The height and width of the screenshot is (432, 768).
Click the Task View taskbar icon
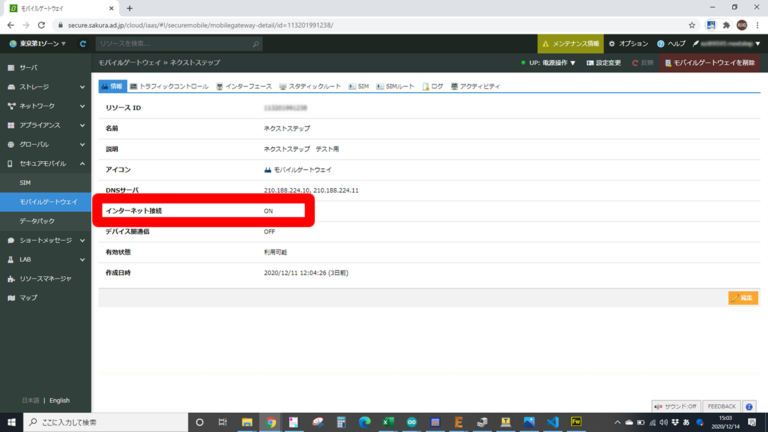(222, 422)
